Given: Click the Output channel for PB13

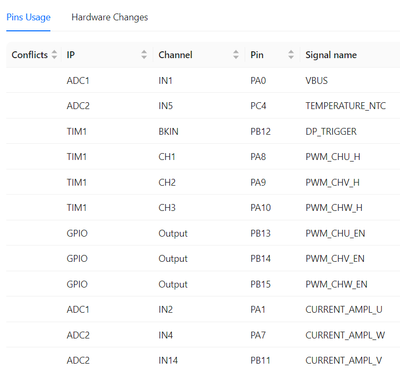Looking at the screenshot, I should tap(173, 233).
